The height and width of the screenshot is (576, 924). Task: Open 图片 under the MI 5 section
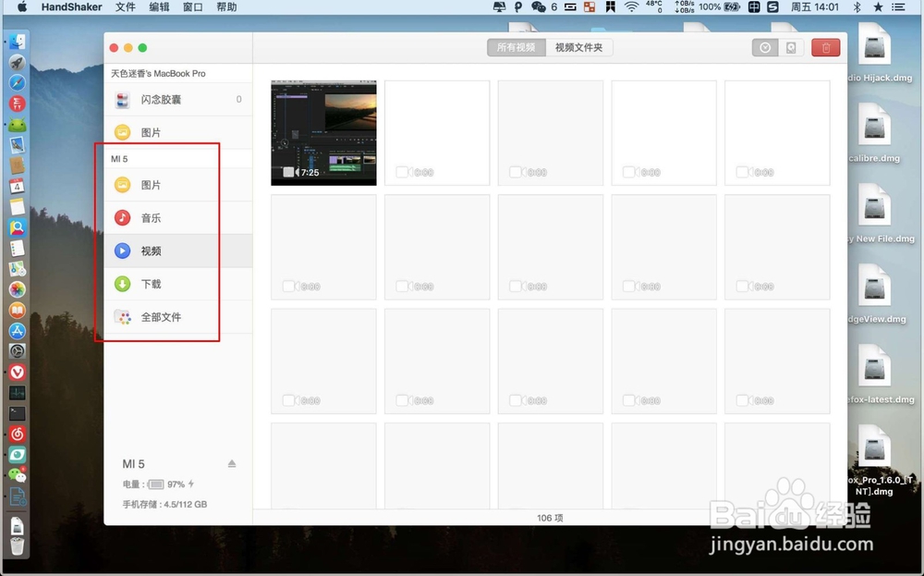click(x=178, y=185)
